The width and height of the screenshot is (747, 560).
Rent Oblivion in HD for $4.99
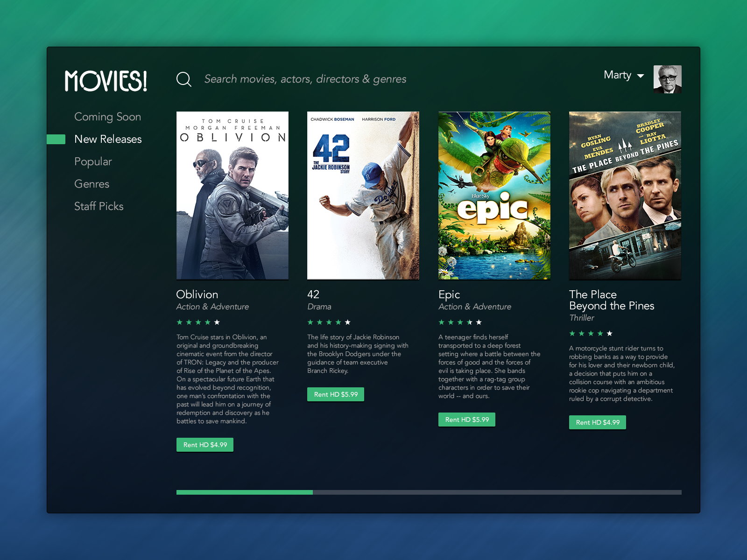point(205,445)
